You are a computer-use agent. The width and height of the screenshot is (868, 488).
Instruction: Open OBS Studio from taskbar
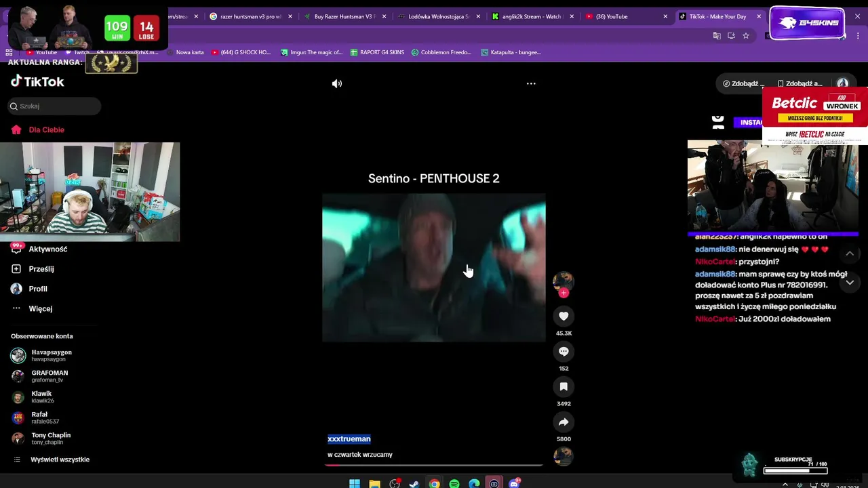[395, 483]
